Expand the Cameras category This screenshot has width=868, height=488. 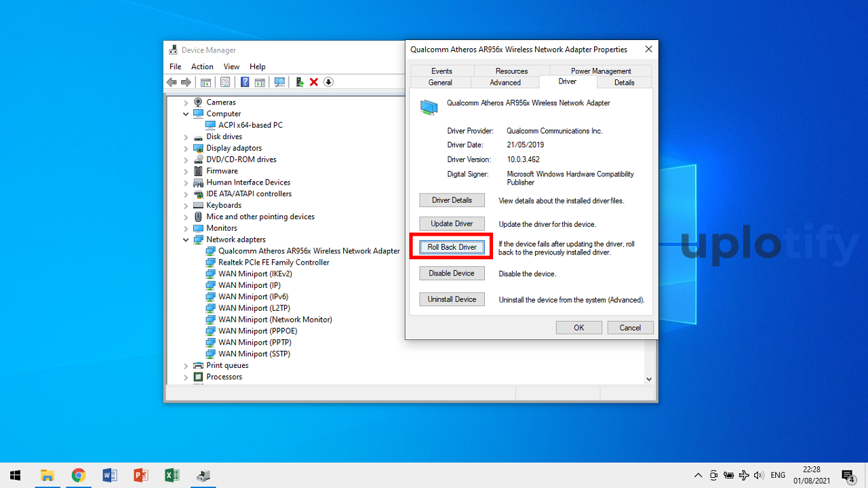point(186,102)
